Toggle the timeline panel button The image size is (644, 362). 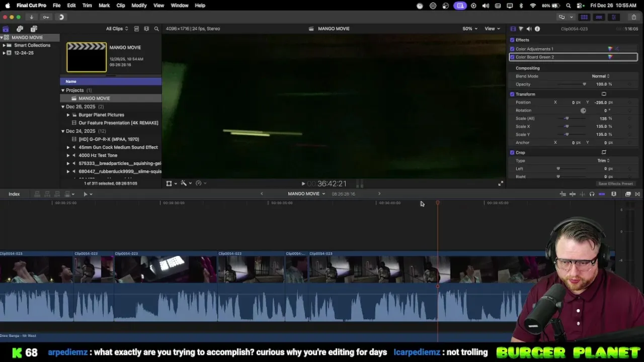tap(599, 17)
